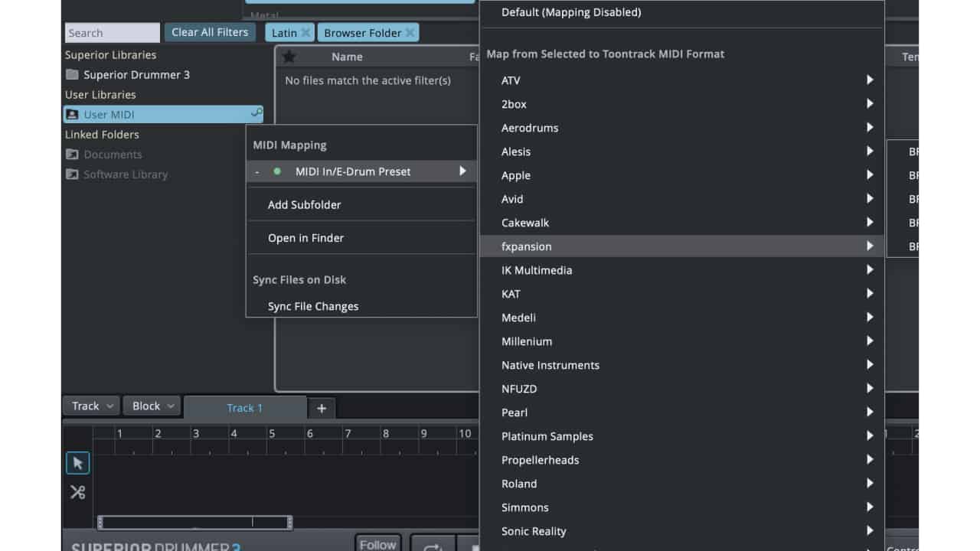Open the Block dropdown menu

152,406
